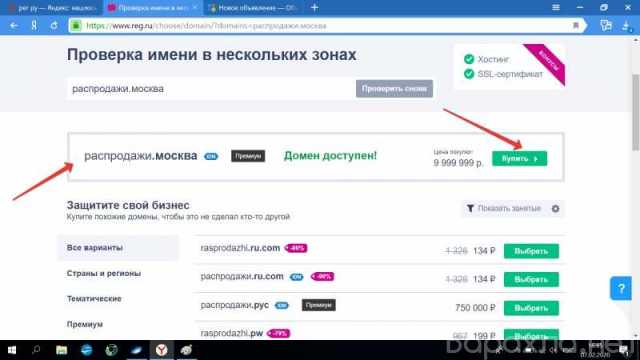This screenshot has height=360, width=640.
Task: Click the green checkmark next to 'Хостинг'
Action: tap(469, 59)
